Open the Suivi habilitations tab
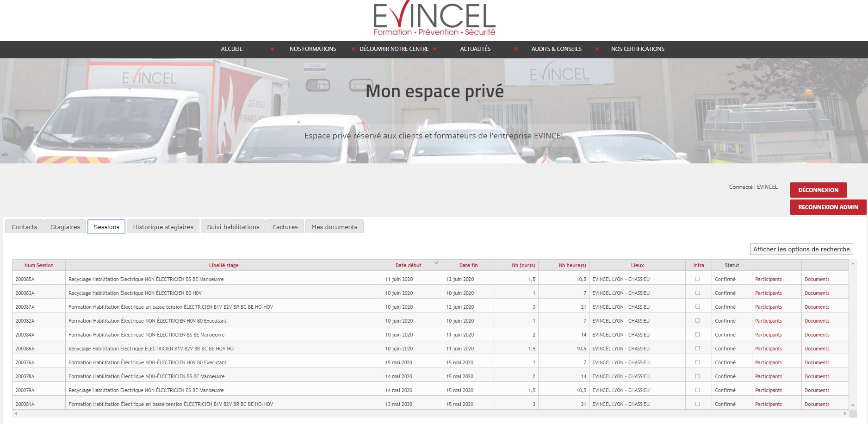The height and width of the screenshot is (424, 868). (233, 227)
